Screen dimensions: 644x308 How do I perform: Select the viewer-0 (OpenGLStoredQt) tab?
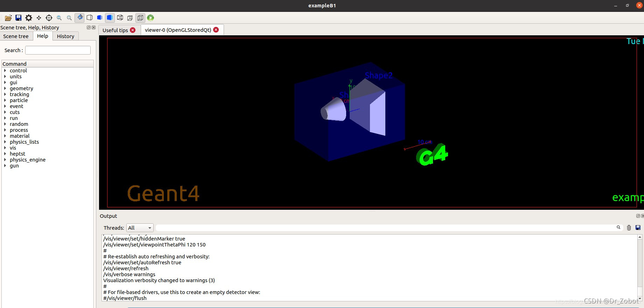click(178, 30)
